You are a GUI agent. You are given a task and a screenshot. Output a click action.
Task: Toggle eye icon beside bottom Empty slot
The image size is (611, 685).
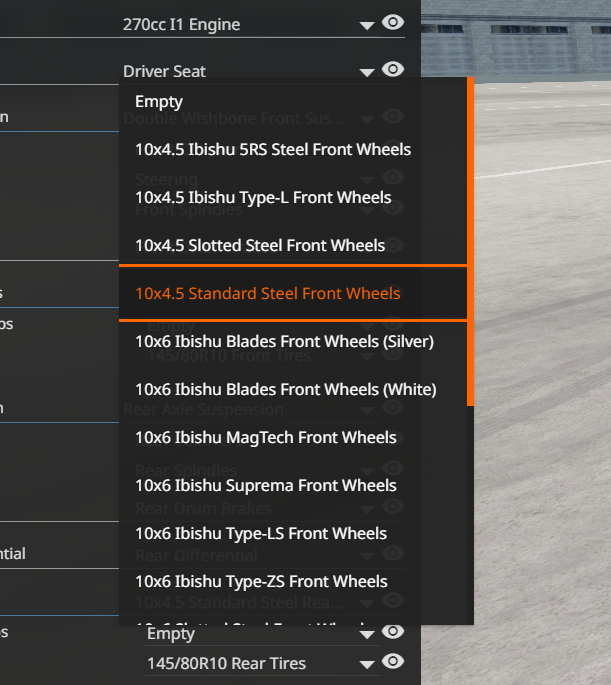point(393,632)
